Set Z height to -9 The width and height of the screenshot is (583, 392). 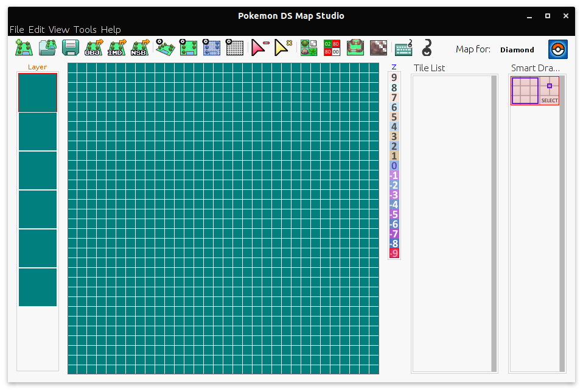(x=394, y=253)
